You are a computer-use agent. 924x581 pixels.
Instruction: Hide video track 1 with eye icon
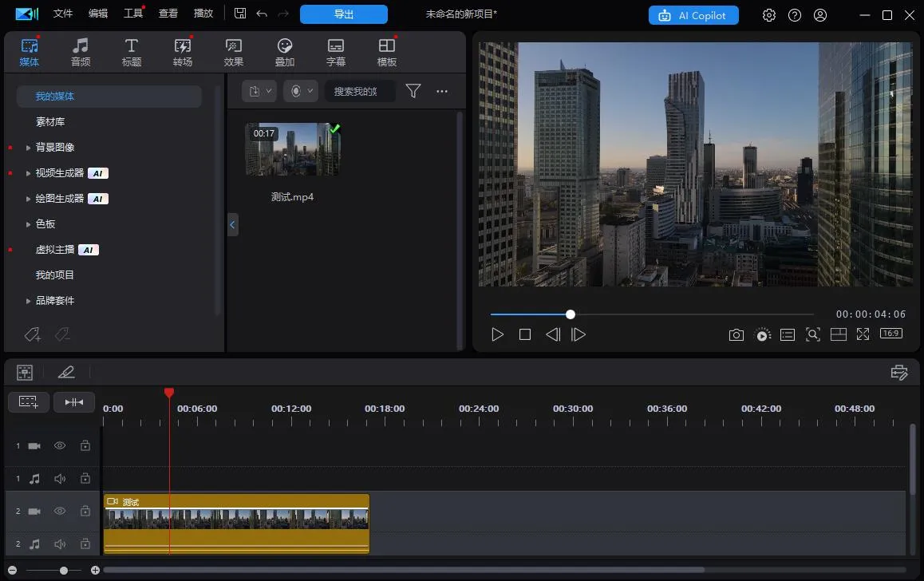pyautogui.click(x=60, y=446)
